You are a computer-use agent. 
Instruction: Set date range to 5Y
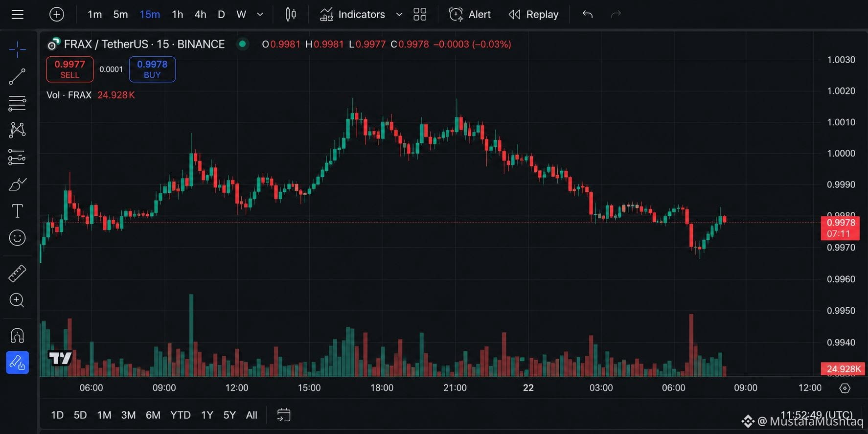click(229, 415)
